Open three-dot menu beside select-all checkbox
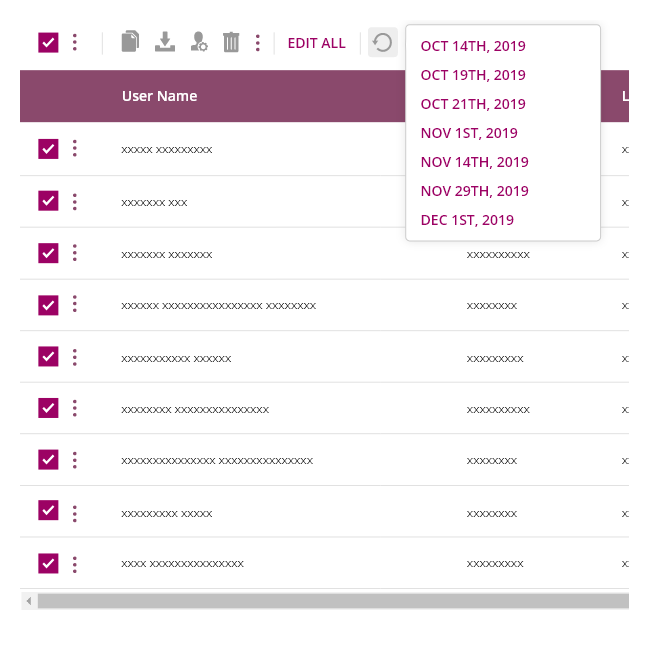This screenshot has height=646, width=646. point(75,42)
